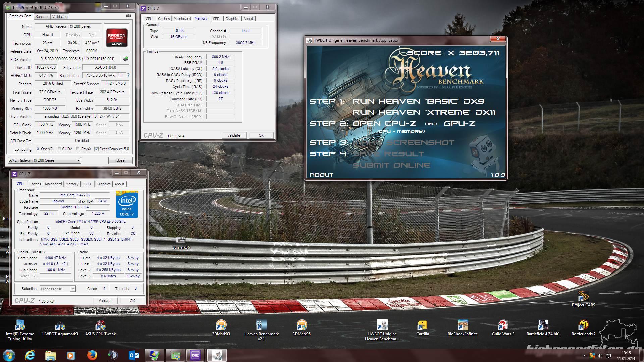Image resolution: width=644 pixels, height=362 pixels.
Task: Open the Windows Start menu orb
Action: click(9, 355)
